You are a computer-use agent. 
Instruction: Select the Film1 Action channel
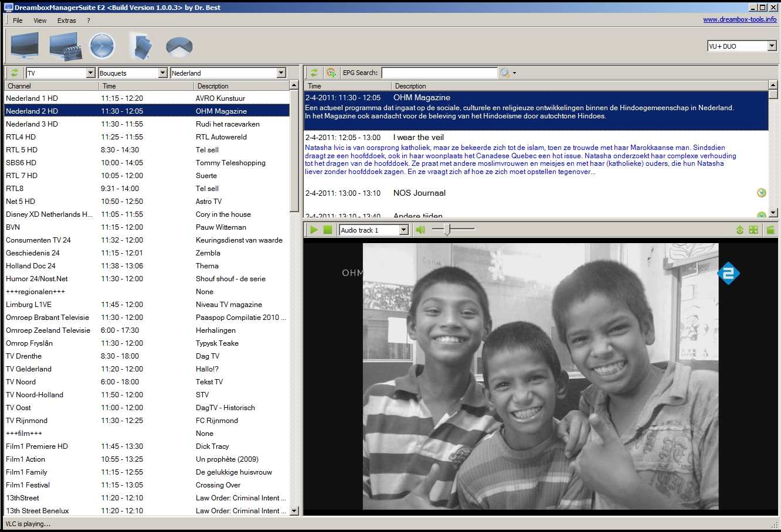(x=147, y=459)
